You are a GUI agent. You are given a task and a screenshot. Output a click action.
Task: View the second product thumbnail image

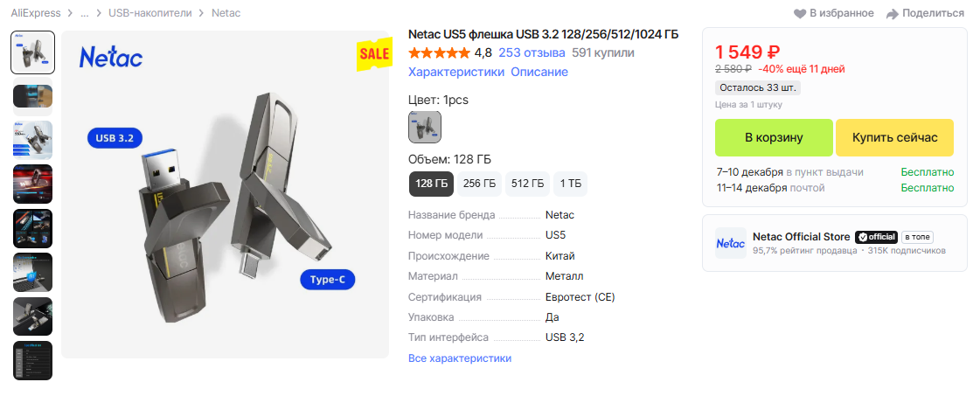[32, 96]
